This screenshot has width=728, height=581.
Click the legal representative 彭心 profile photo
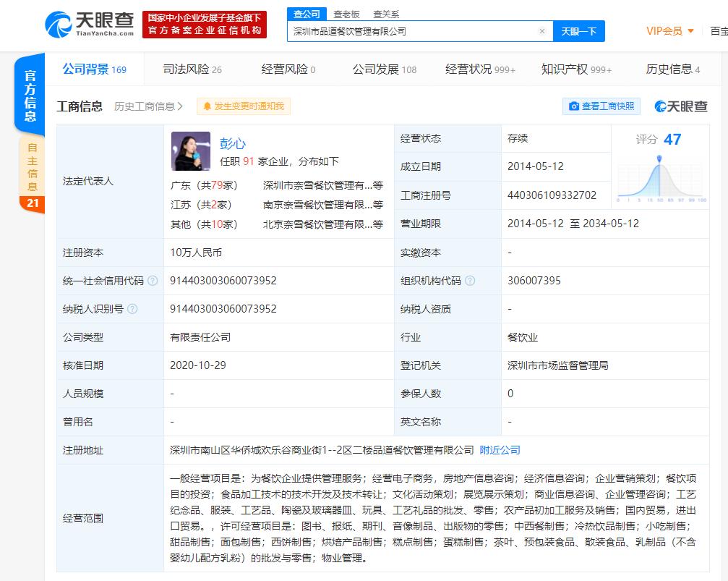tap(190, 151)
